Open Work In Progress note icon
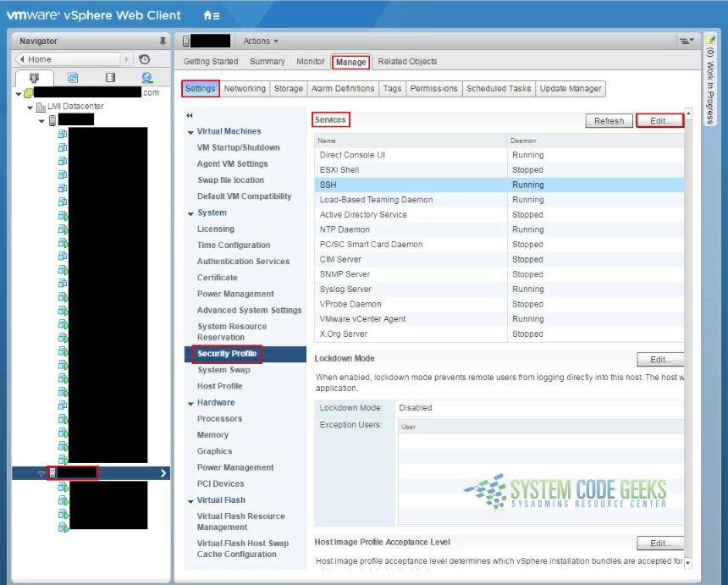The image size is (728, 585). (710, 40)
